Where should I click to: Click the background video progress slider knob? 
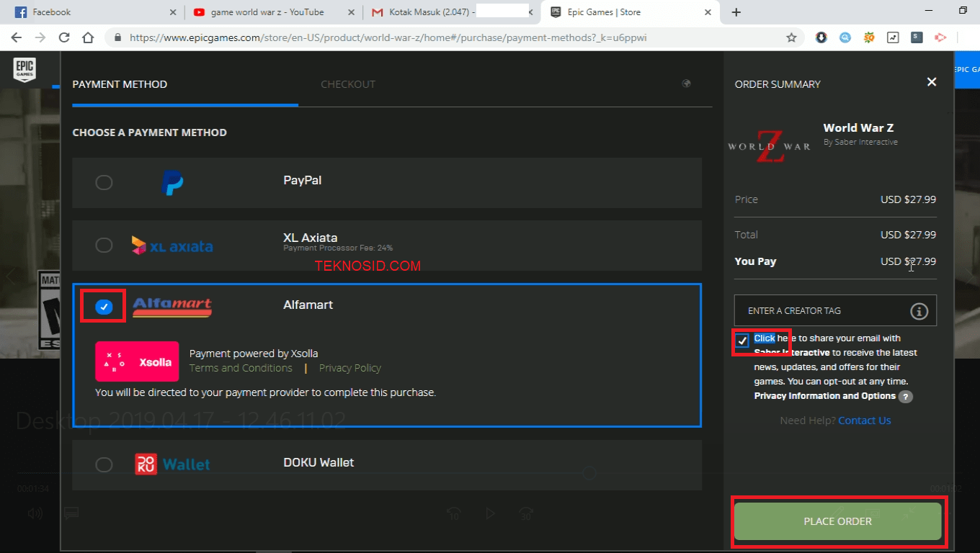pos(589,473)
